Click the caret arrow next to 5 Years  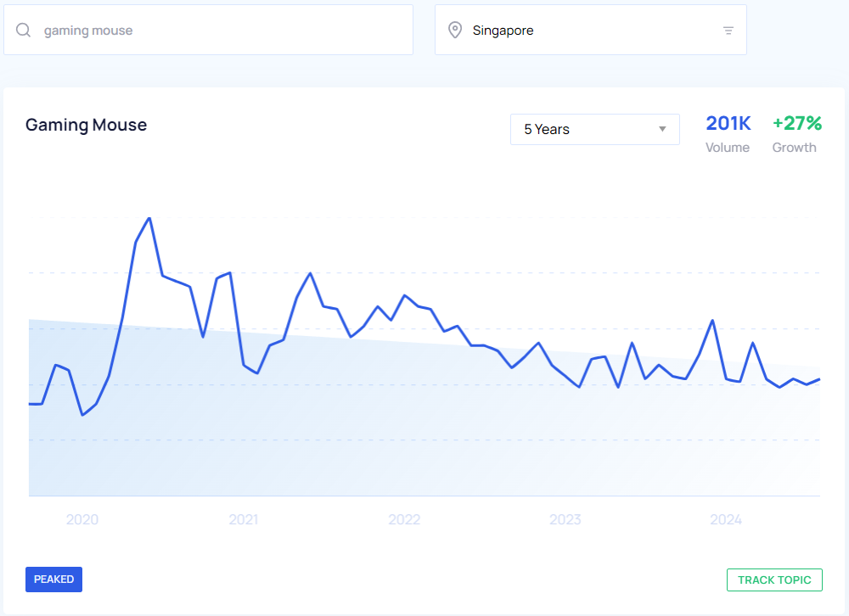[662, 129]
